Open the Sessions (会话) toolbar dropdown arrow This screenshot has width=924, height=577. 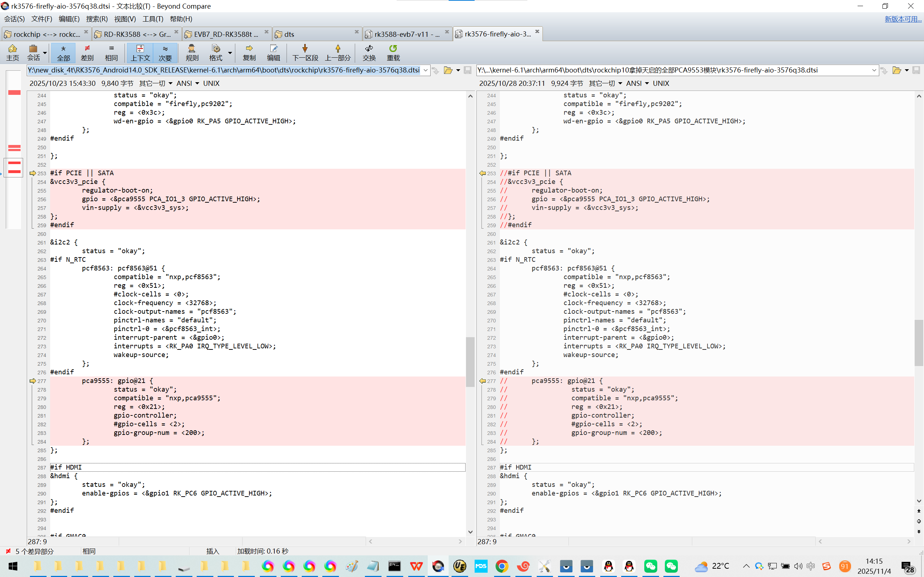45,53
